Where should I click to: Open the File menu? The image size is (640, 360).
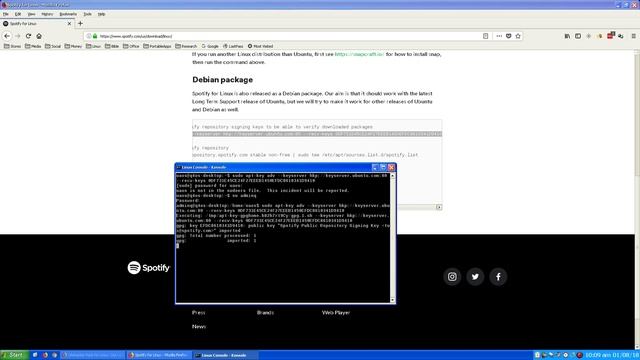coord(6,14)
